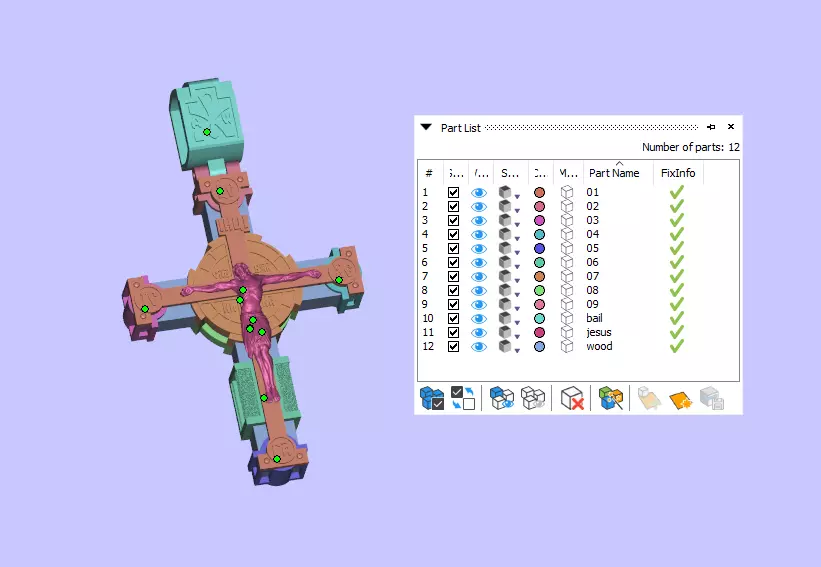Click the Number of parts: 12 label
821x567 pixels.
[691, 147]
